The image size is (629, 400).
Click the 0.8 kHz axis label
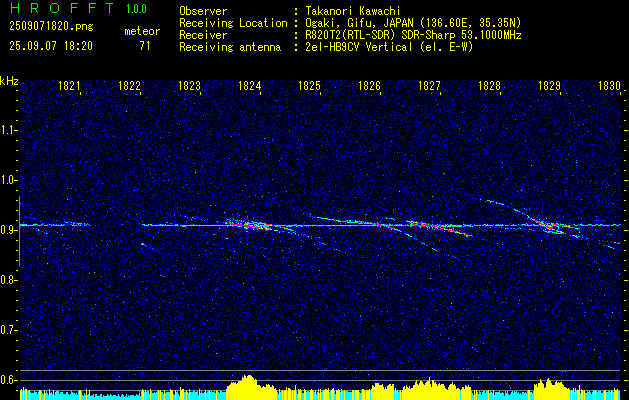(x=8, y=280)
